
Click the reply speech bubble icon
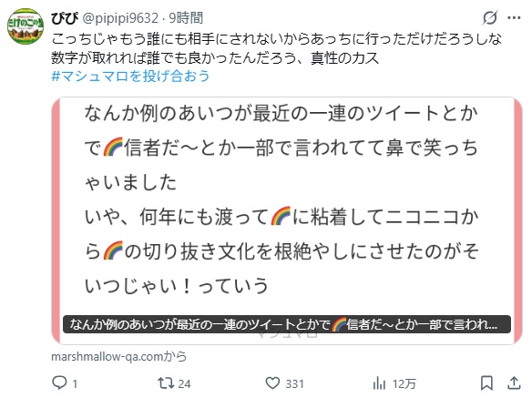coord(59,383)
